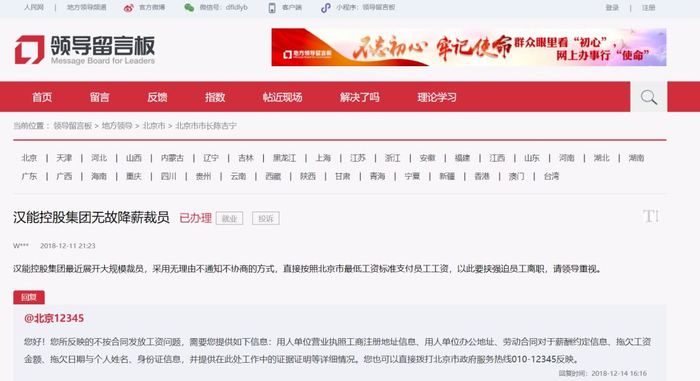Select the 陕西 province link
The image size is (700, 381).
coord(308,176)
